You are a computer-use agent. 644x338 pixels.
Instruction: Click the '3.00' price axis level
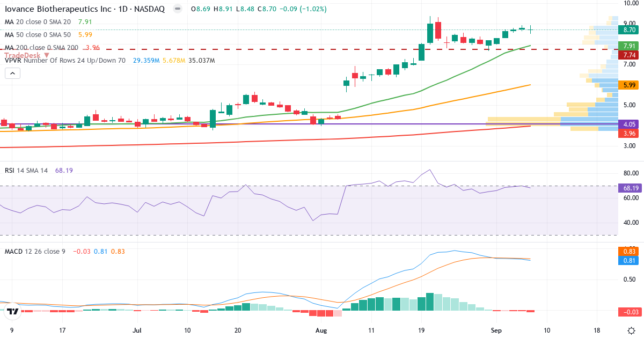tap(631, 146)
